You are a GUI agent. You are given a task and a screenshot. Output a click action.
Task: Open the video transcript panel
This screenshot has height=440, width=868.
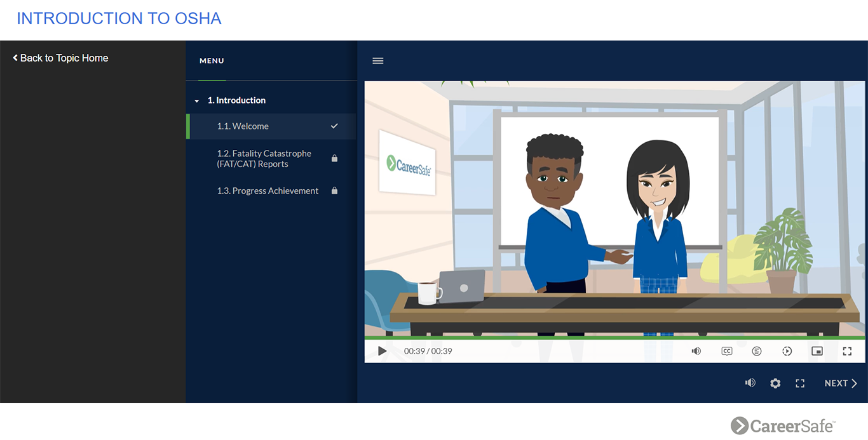(757, 351)
